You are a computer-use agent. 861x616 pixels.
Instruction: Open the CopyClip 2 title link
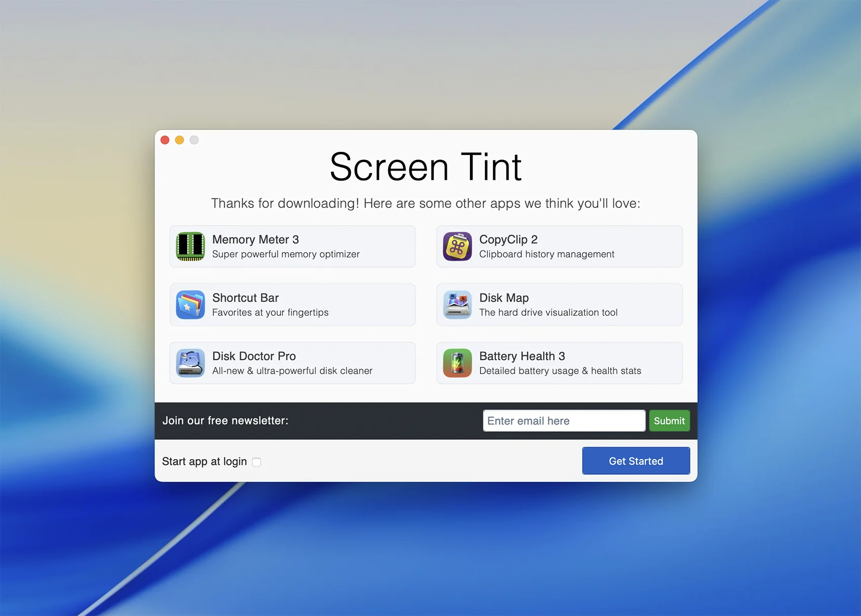(x=508, y=239)
